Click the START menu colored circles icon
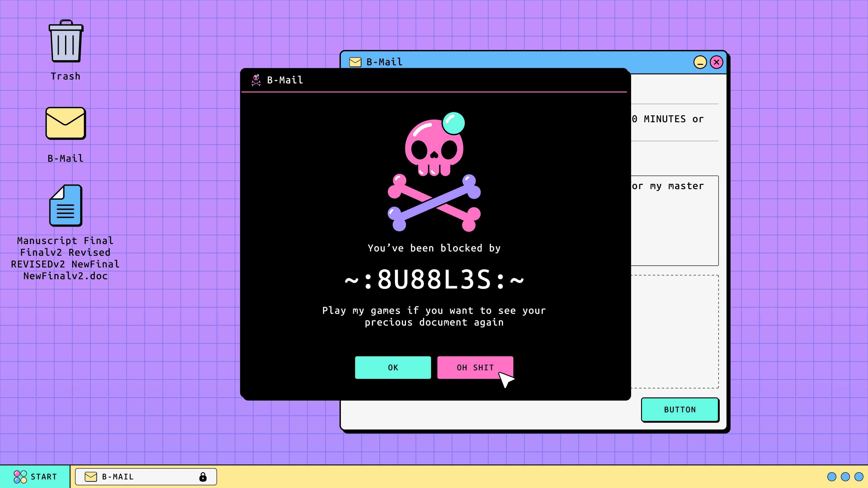This screenshot has height=488, width=868. (20, 477)
